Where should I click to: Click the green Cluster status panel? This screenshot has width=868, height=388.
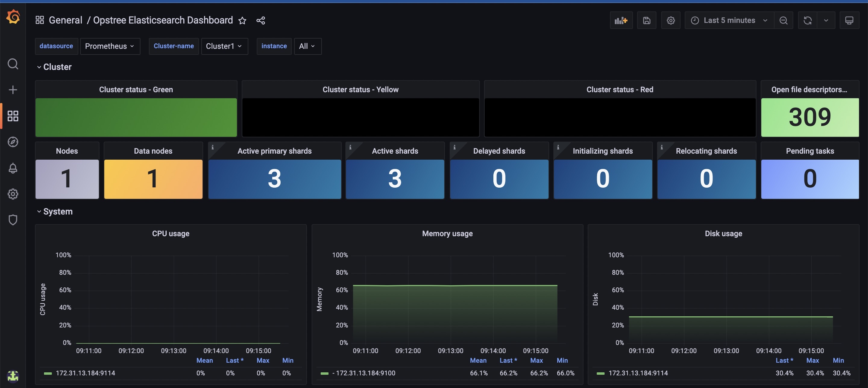(x=136, y=117)
